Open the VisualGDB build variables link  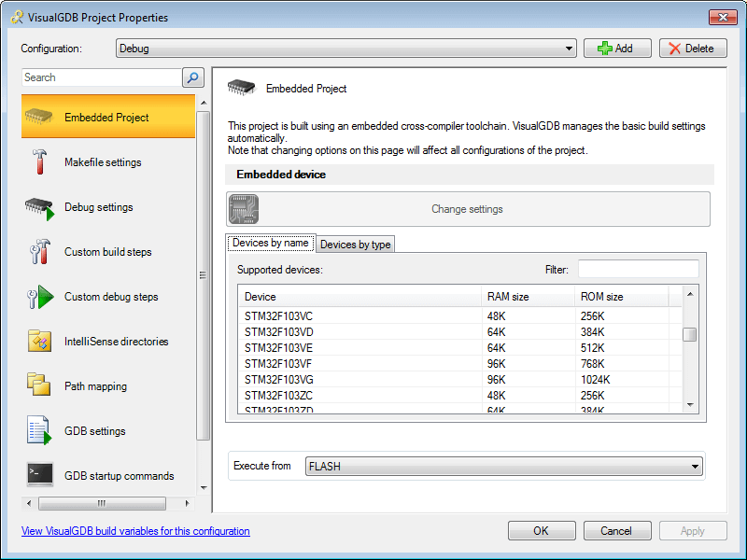point(125,530)
